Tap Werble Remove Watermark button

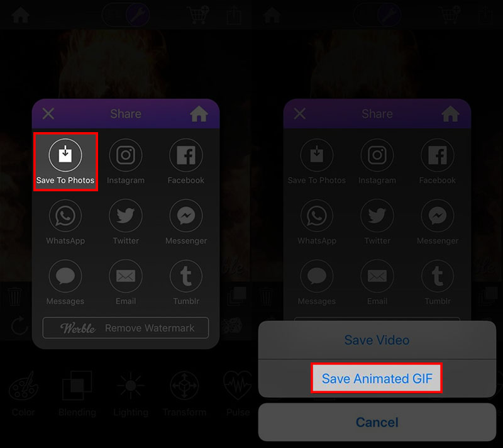(125, 328)
